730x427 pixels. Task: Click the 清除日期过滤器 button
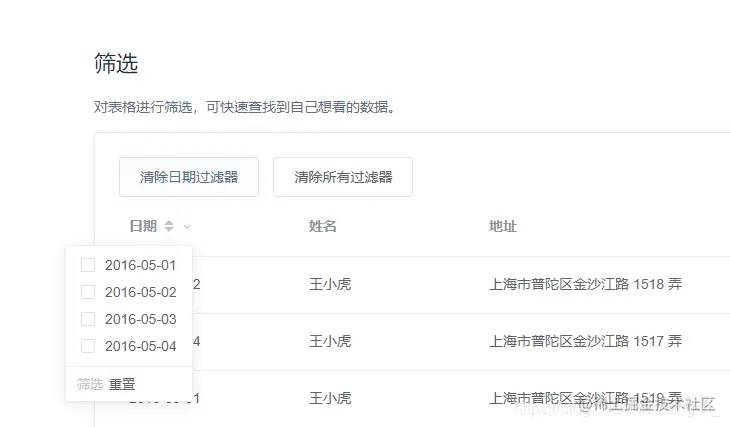coord(189,177)
